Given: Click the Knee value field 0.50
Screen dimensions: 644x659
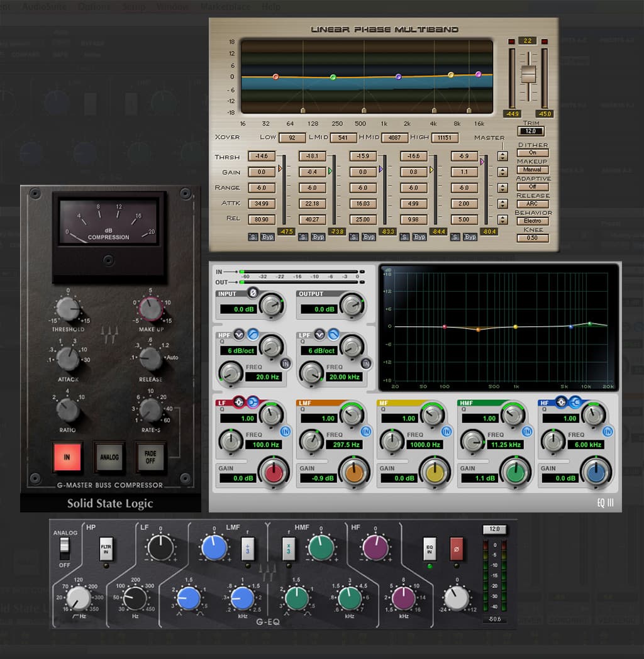Looking at the screenshot, I should (x=533, y=238).
